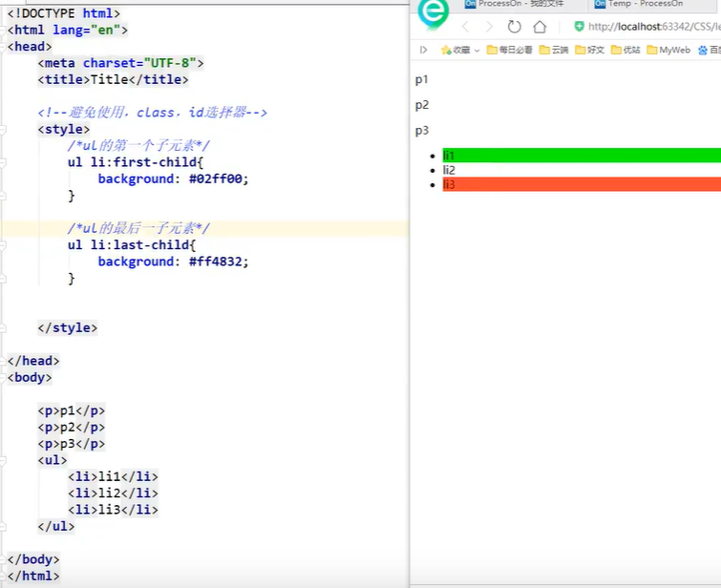Click the <p>p1</p> code line
This screenshot has height=588, width=721.
coord(72,410)
